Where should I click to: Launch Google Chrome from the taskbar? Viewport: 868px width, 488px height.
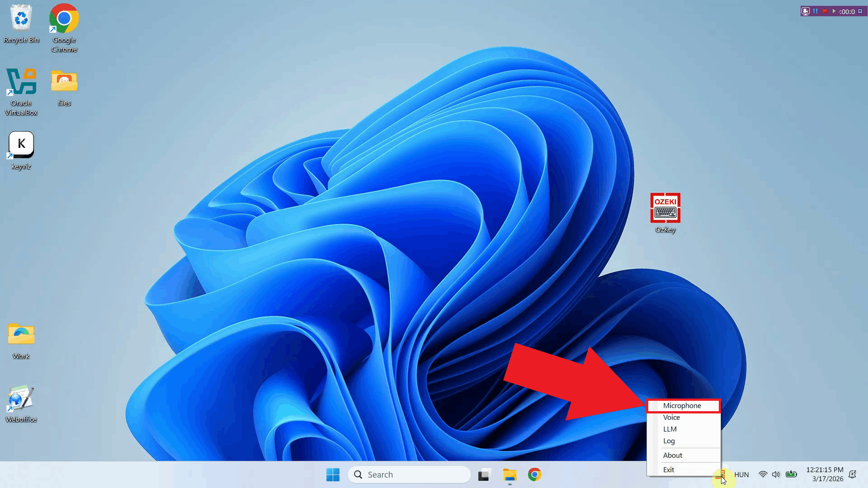534,474
